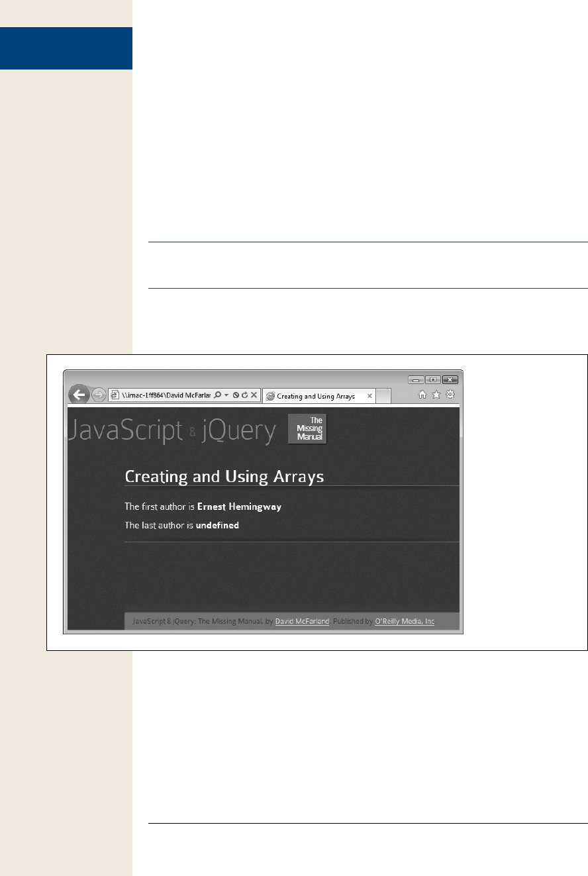This screenshot has height=876, width=588.
Task: Refresh the page with the reload icon
Action: [x=244, y=395]
